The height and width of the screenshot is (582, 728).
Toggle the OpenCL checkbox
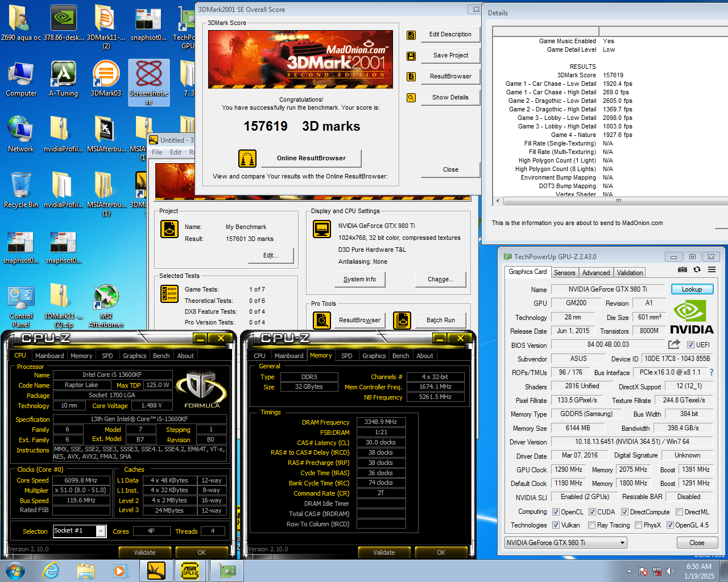[x=556, y=512]
